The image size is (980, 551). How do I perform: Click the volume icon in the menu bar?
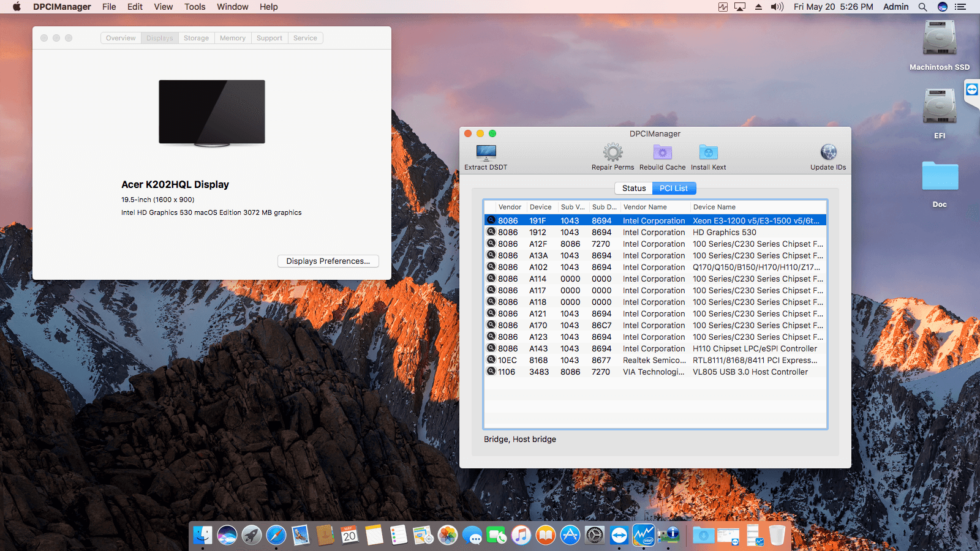(777, 7)
